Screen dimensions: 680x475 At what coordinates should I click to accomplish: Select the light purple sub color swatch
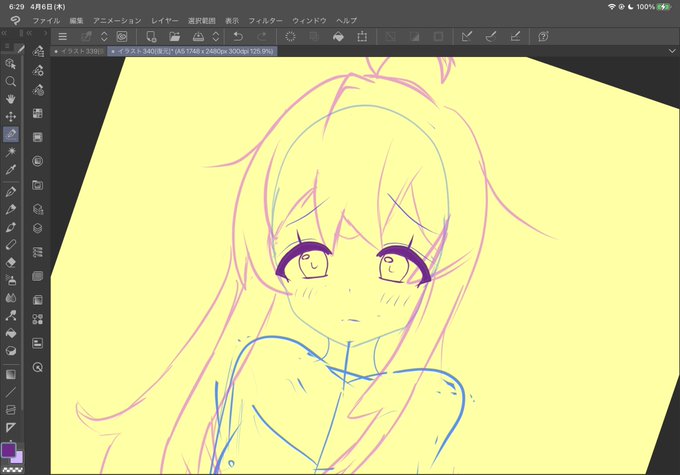pyautogui.click(x=18, y=457)
